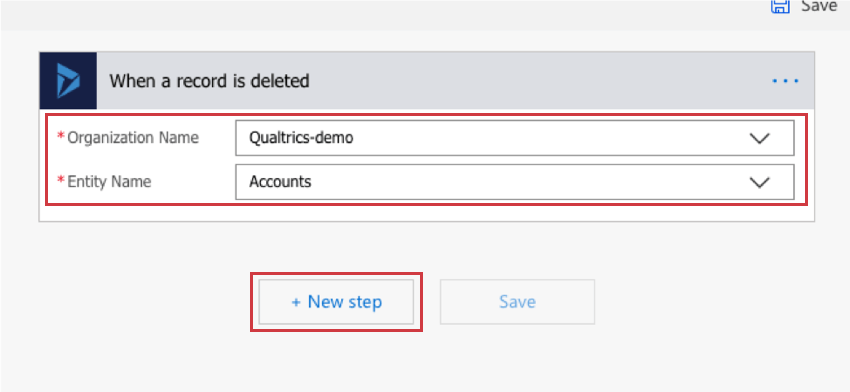The width and height of the screenshot is (850, 392).
Task: Click the Save label in top toolbar
Action: (819, 5)
